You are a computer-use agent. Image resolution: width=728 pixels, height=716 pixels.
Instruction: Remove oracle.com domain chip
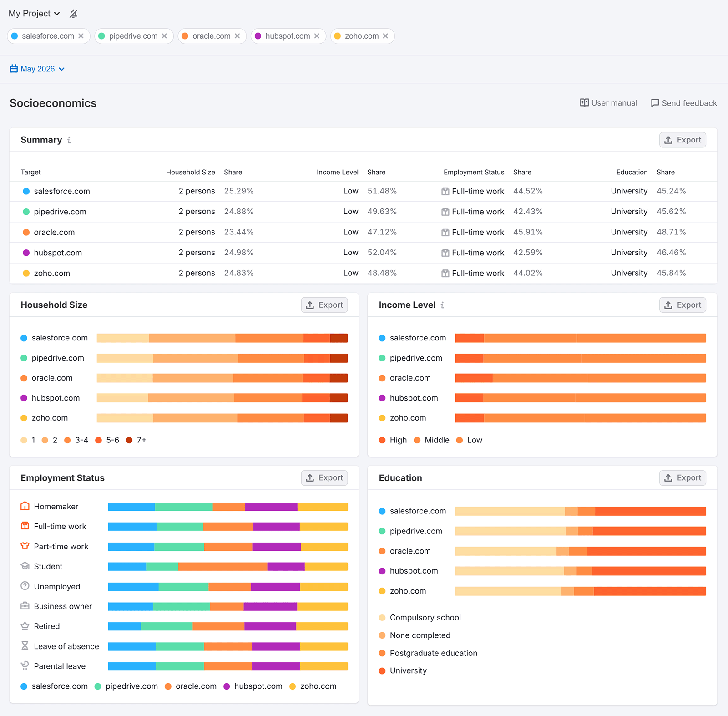(237, 36)
